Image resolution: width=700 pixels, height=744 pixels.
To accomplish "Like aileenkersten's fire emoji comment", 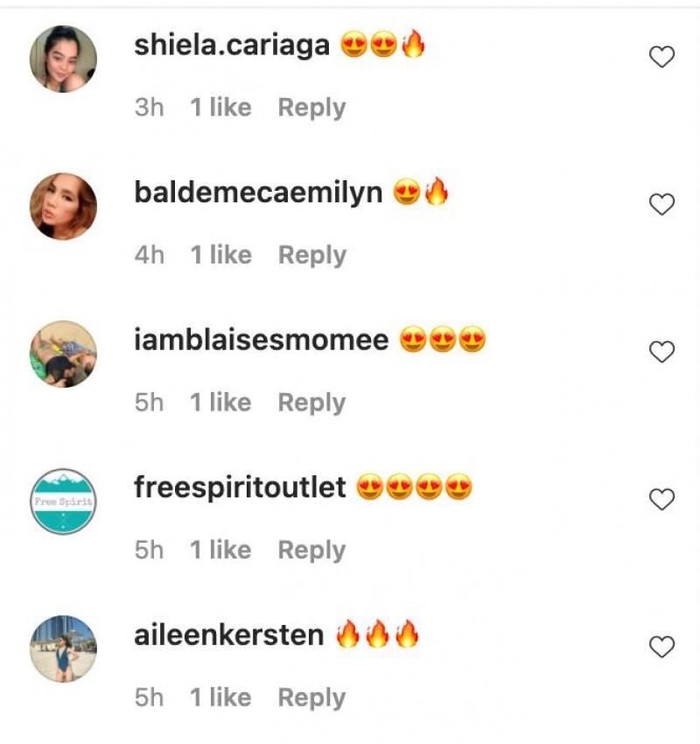I will 661,647.
